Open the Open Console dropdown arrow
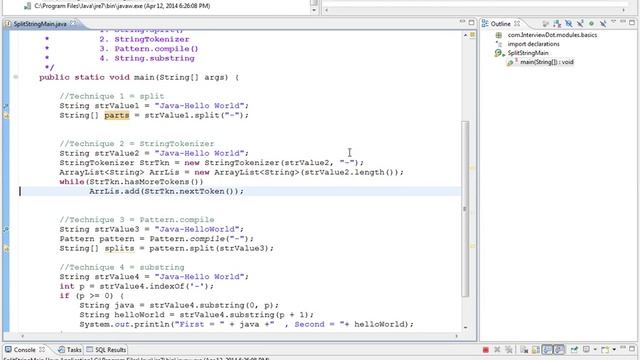The height and width of the screenshot is (360, 640). pyautogui.click(x=614, y=349)
